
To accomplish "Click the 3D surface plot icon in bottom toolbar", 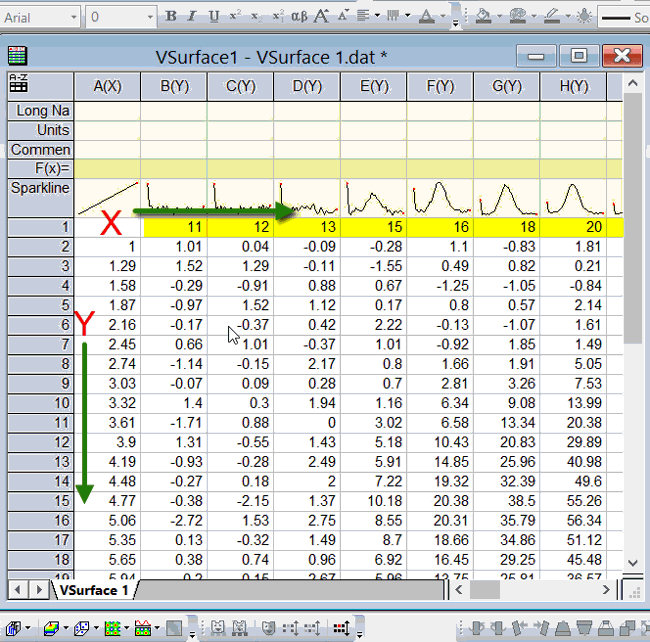I will [51, 628].
